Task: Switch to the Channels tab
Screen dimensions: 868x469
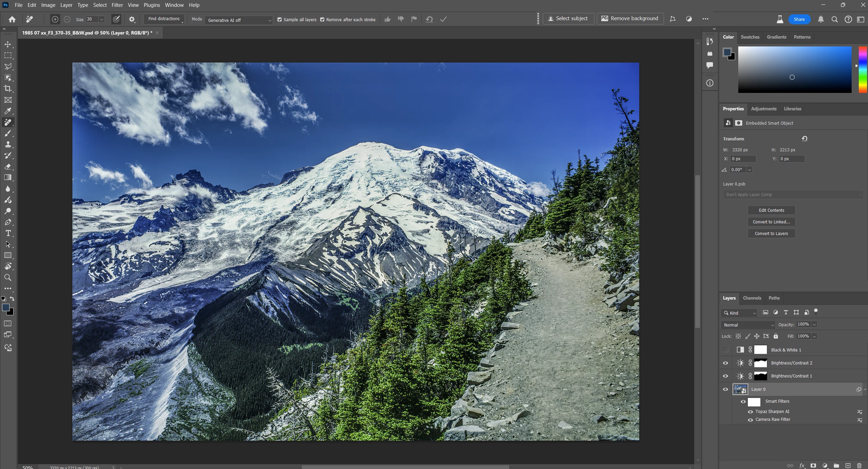Action: 752,298
